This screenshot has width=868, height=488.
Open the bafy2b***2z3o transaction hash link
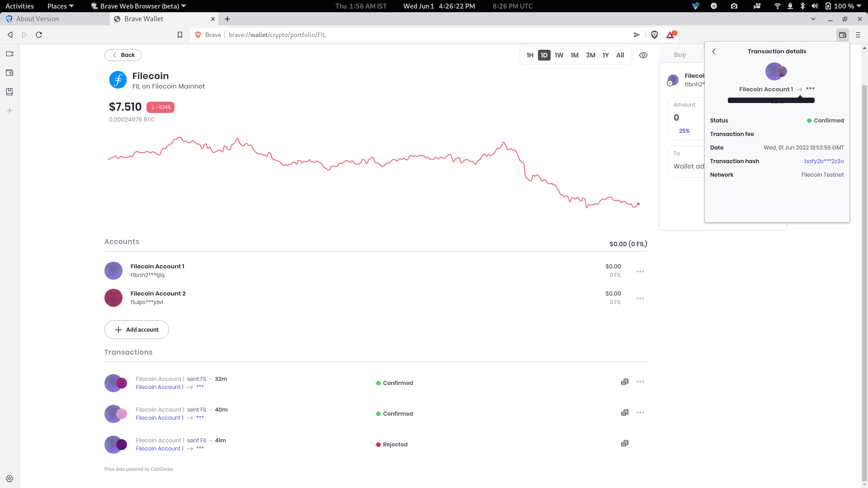[824, 161]
